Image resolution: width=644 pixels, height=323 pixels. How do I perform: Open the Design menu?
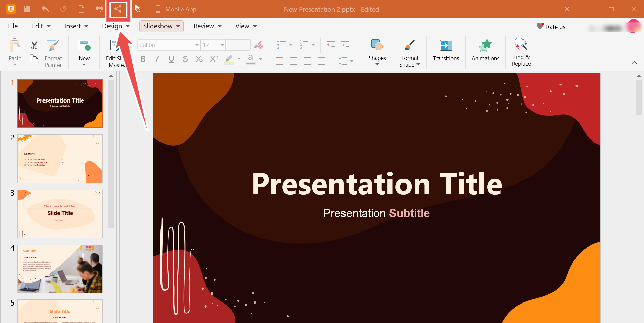point(116,26)
